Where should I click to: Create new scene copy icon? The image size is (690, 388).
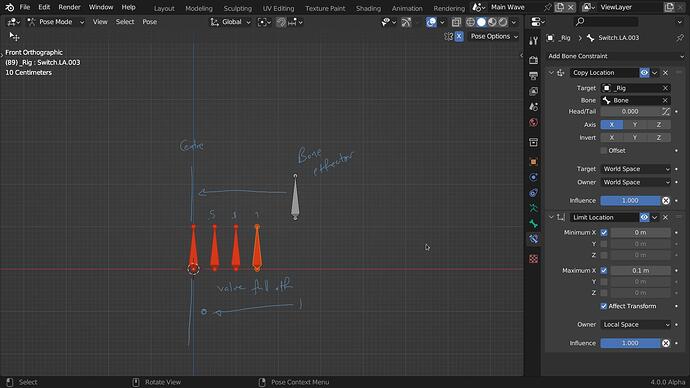(x=559, y=7)
